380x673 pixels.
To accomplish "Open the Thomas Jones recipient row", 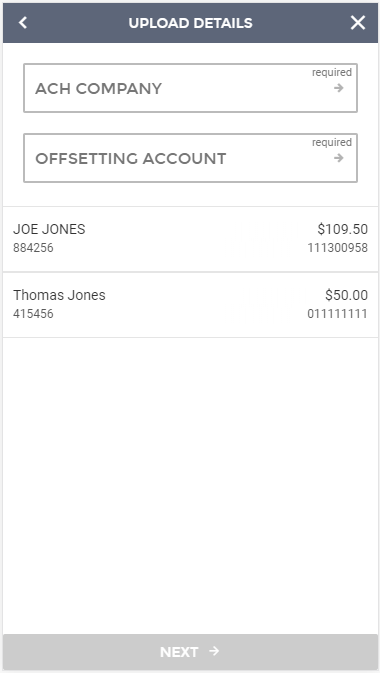I will point(190,305).
